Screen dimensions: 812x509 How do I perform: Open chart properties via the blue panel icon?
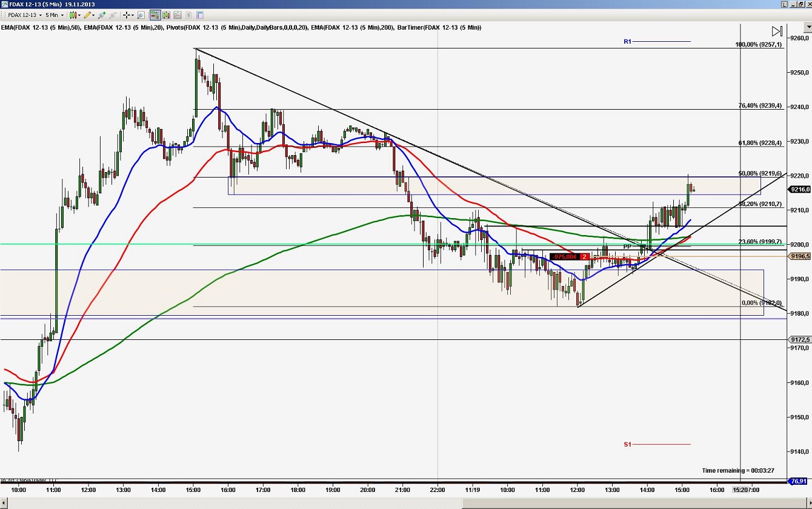click(200, 15)
